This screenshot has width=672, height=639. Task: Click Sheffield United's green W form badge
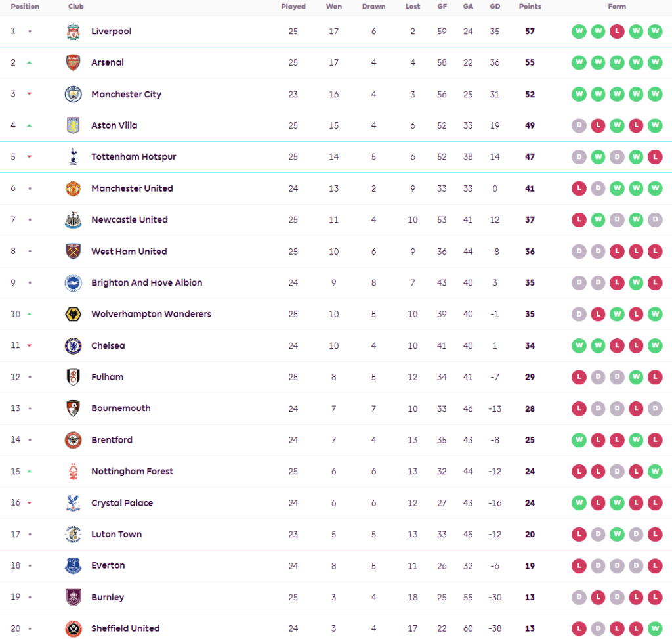click(655, 628)
